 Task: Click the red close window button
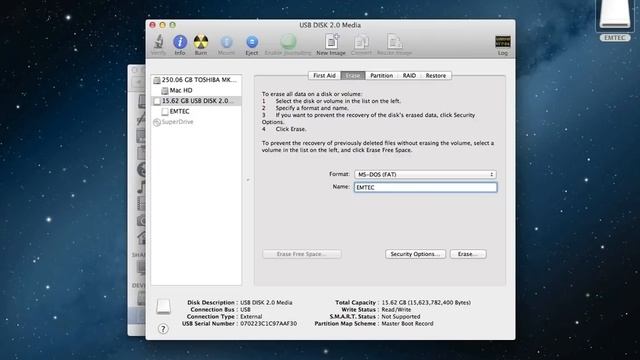point(153,25)
